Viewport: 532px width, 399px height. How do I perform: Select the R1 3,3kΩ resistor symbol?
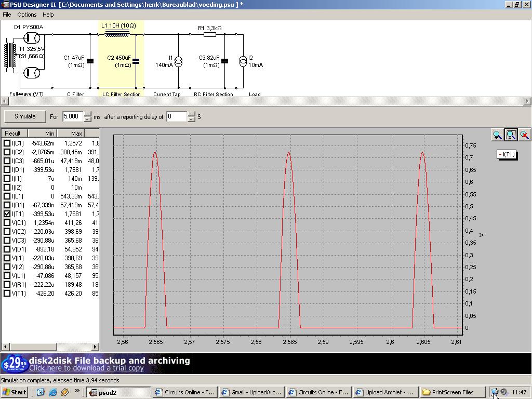point(210,35)
